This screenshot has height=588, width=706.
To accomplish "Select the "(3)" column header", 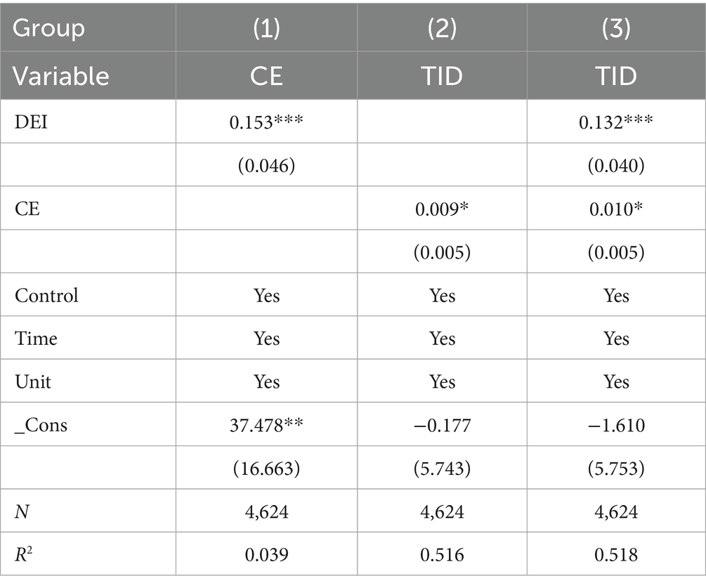I will pos(615,28).
